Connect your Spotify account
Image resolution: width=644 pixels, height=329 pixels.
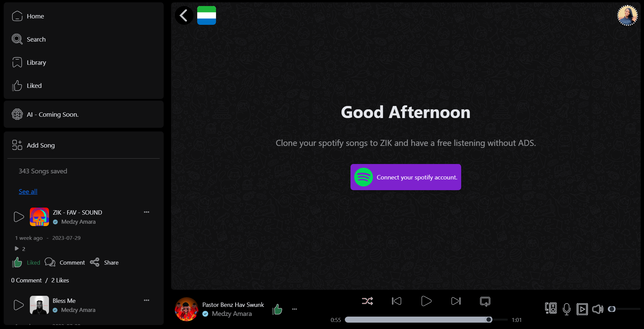coord(406,177)
